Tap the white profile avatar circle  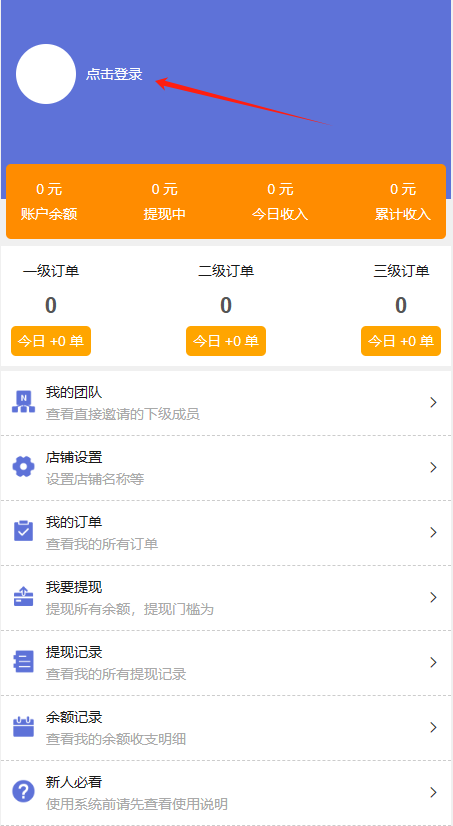(x=46, y=74)
